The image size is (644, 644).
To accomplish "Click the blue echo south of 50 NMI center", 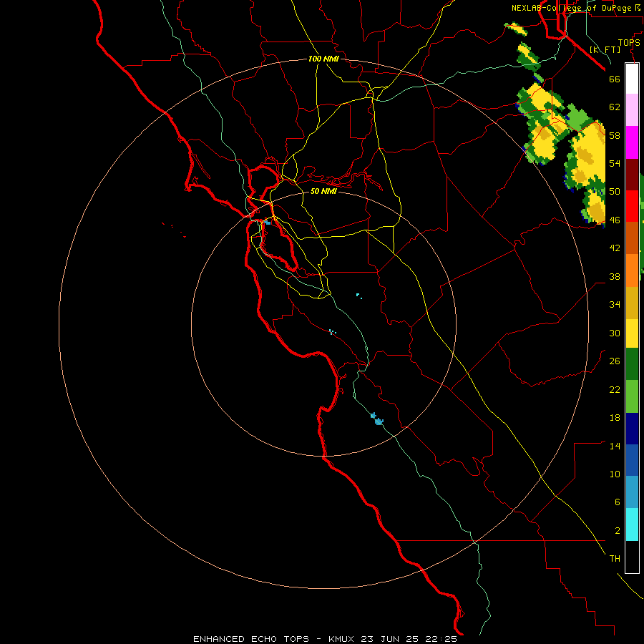I will pyautogui.click(x=377, y=419).
